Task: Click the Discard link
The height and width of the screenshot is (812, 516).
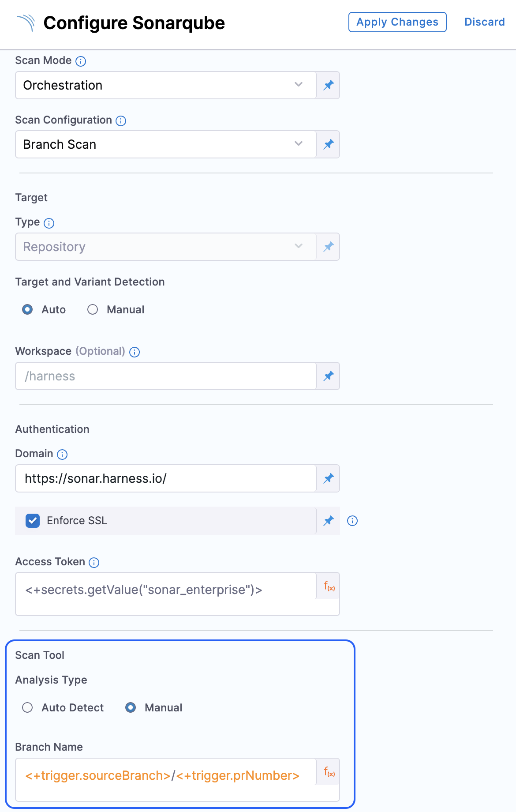Action: pyautogui.click(x=484, y=22)
